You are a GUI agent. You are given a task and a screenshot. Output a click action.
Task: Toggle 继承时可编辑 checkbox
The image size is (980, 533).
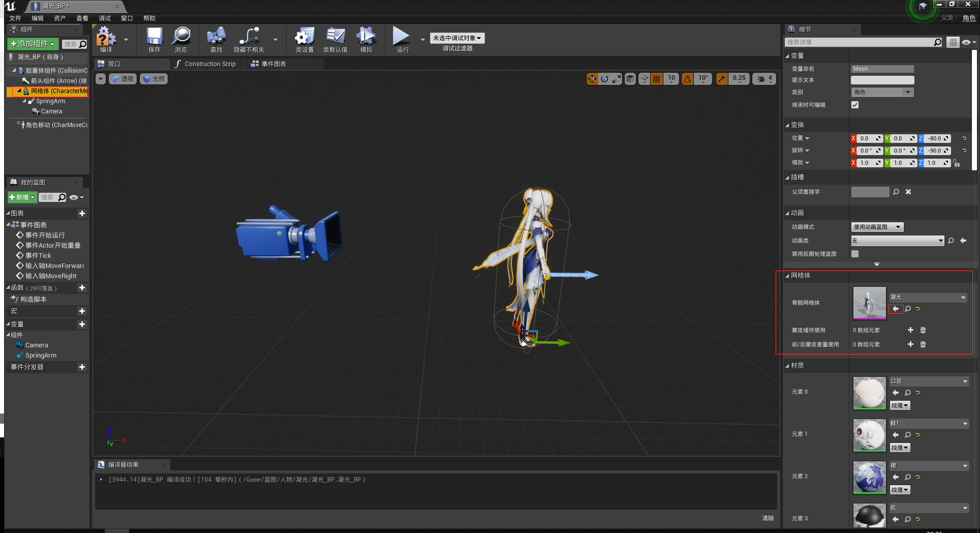[x=855, y=105]
